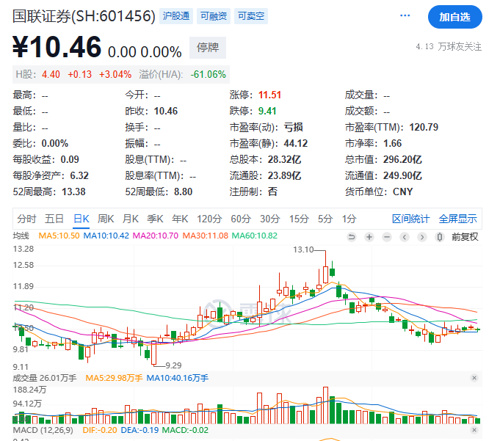Click MA5:10.50 moving average label
The width and height of the screenshot is (500, 441).
[59, 236]
